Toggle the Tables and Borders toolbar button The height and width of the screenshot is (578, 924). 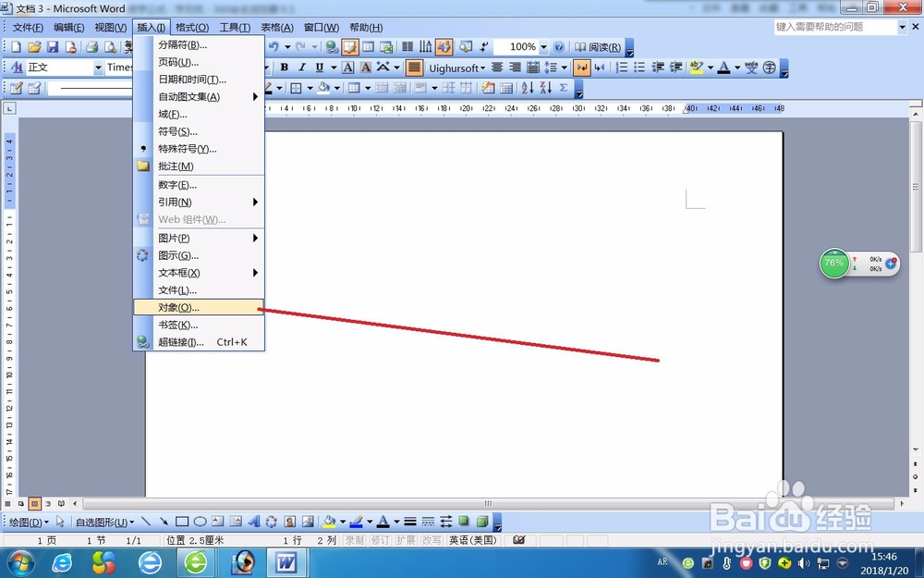tap(350, 46)
